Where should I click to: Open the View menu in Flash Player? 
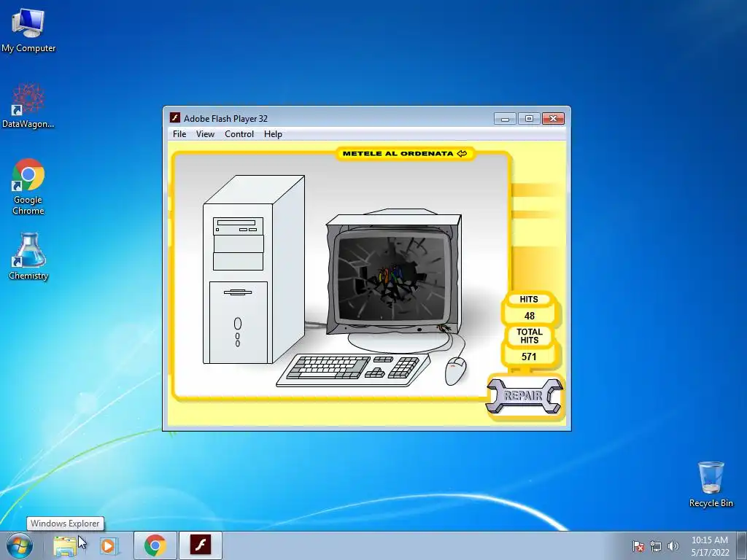(x=205, y=134)
